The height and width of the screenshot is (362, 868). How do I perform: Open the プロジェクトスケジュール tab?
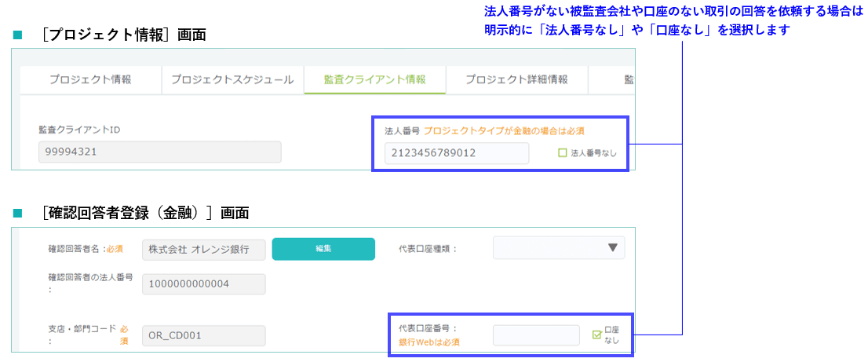(232, 79)
